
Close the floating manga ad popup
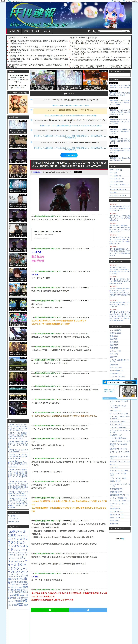tap(136, 379)
